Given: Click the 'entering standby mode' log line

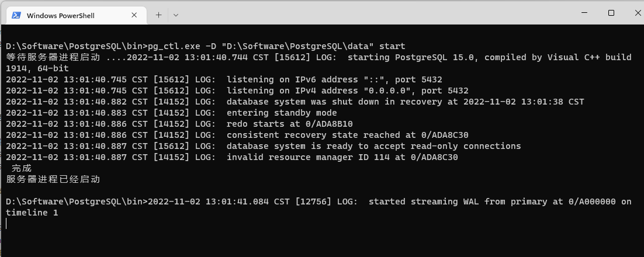Looking at the screenshot, I should (x=171, y=113).
